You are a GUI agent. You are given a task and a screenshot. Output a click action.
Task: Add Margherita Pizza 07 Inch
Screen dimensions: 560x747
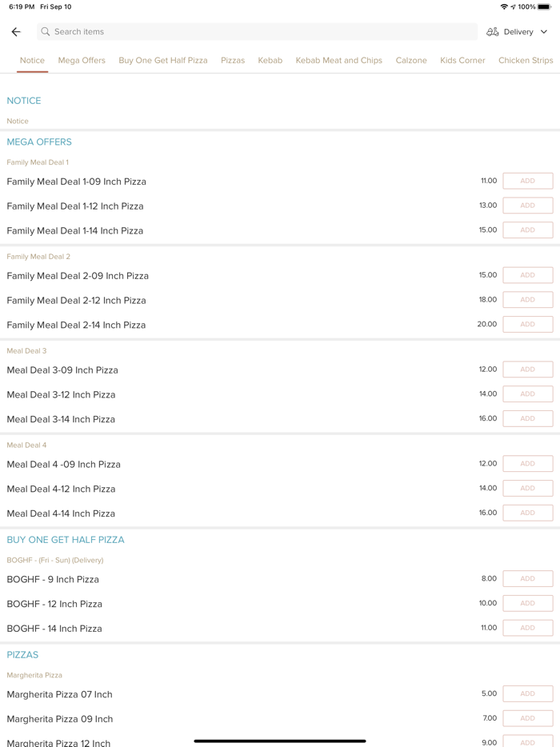click(527, 693)
